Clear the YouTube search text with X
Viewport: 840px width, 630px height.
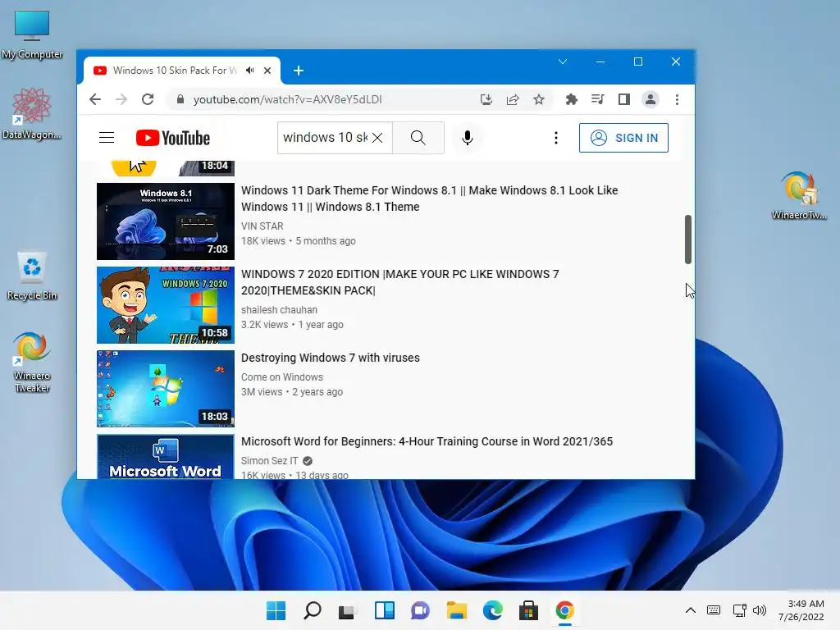pos(377,138)
